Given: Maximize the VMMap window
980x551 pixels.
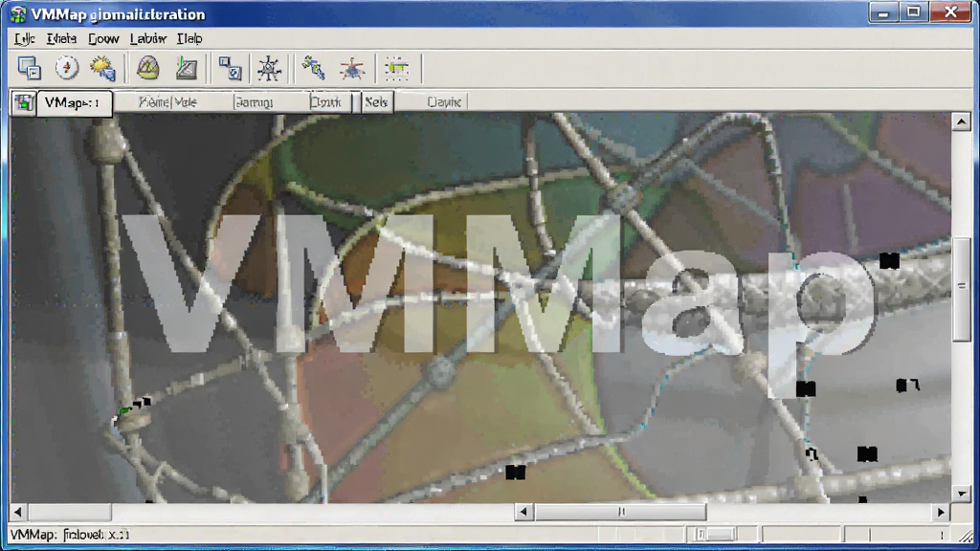Looking at the screenshot, I should point(913,12).
